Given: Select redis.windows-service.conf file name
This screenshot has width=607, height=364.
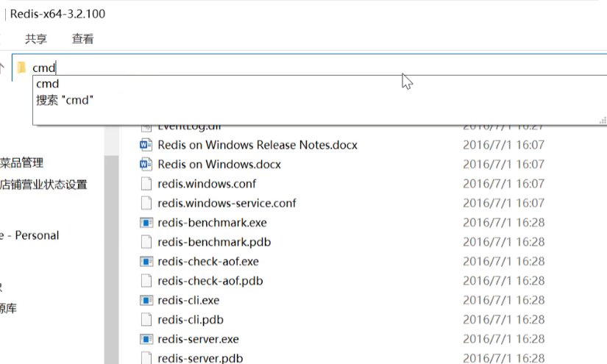Looking at the screenshot, I should coord(227,203).
